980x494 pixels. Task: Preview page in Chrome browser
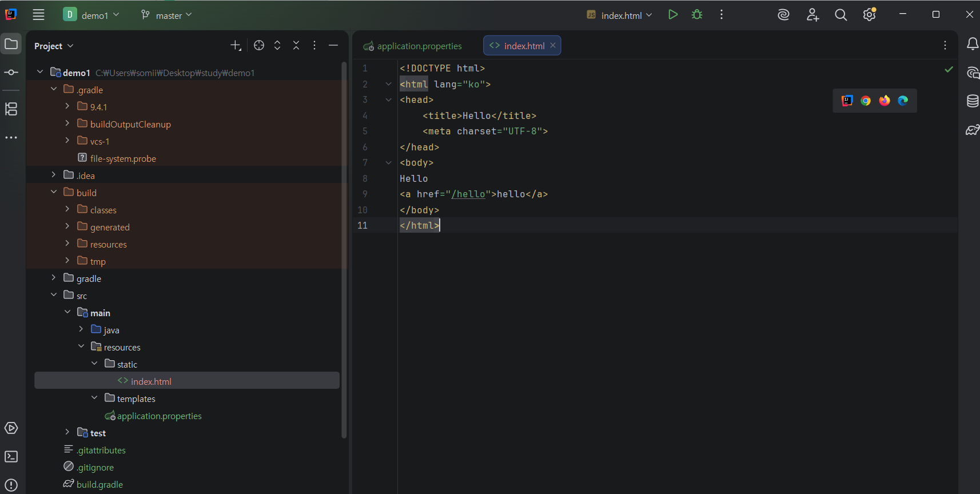click(866, 101)
